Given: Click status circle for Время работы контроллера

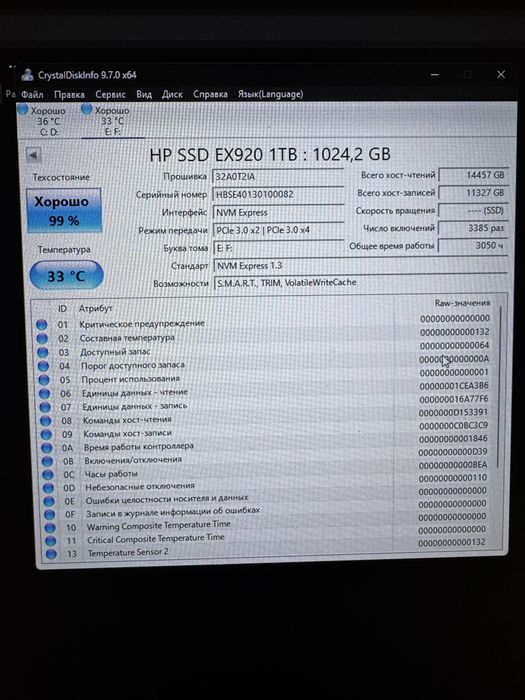Looking at the screenshot, I should tap(46, 447).
